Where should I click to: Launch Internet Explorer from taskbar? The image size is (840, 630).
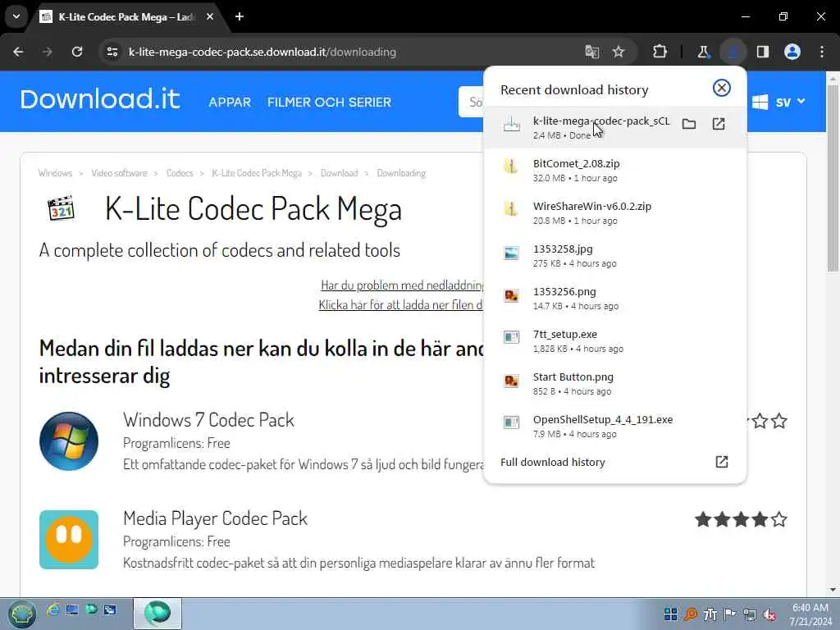pyautogui.click(x=52, y=609)
